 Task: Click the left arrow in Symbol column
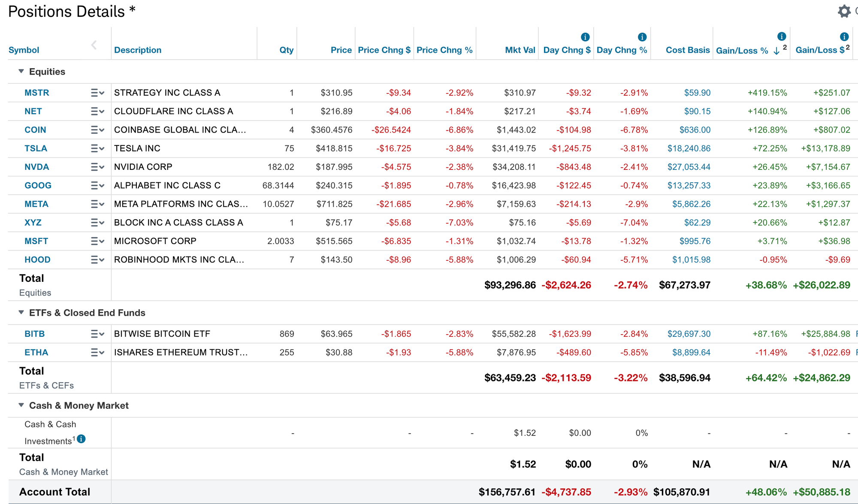coord(94,45)
